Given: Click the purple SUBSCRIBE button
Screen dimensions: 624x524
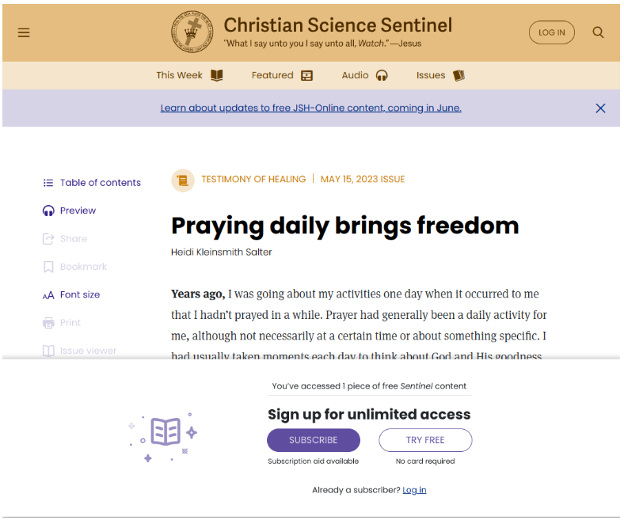Looking at the screenshot, I should pyautogui.click(x=314, y=440).
